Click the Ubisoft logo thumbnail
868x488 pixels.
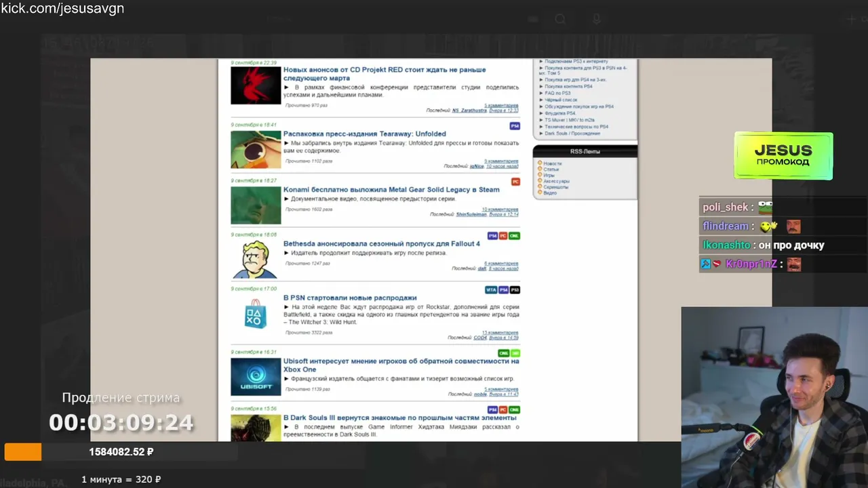click(x=256, y=377)
